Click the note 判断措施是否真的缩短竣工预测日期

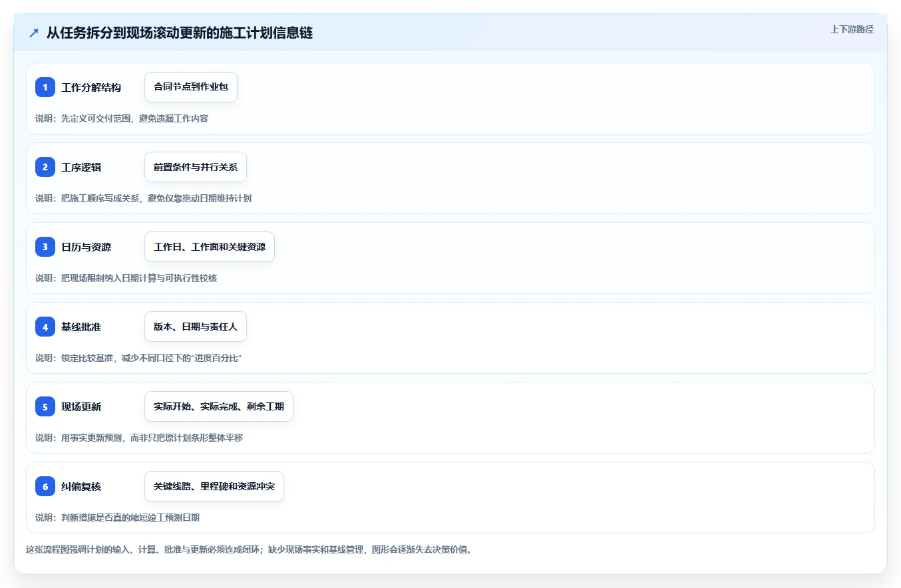117,517
